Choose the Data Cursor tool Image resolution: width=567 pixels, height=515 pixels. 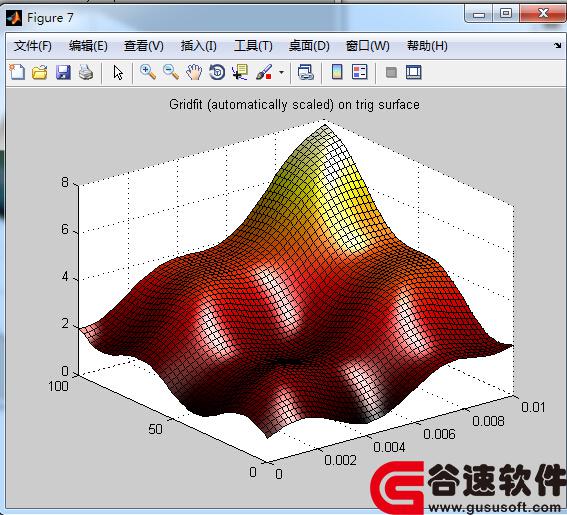tap(240, 72)
